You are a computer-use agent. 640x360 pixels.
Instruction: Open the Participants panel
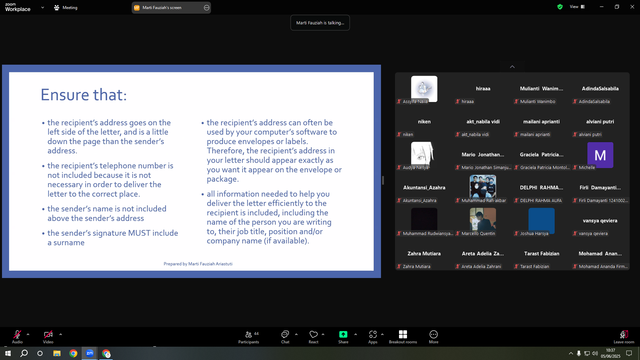pyautogui.click(x=249, y=336)
